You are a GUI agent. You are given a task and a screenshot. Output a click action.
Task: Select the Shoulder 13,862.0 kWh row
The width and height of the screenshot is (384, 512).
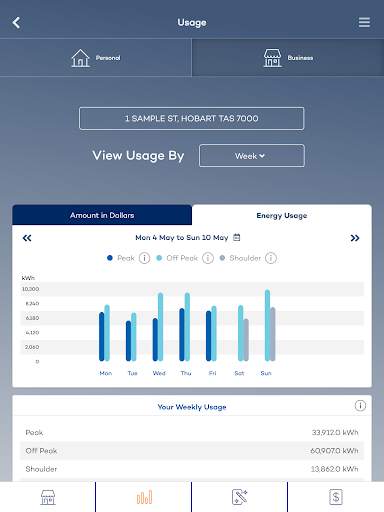[x=192, y=469]
